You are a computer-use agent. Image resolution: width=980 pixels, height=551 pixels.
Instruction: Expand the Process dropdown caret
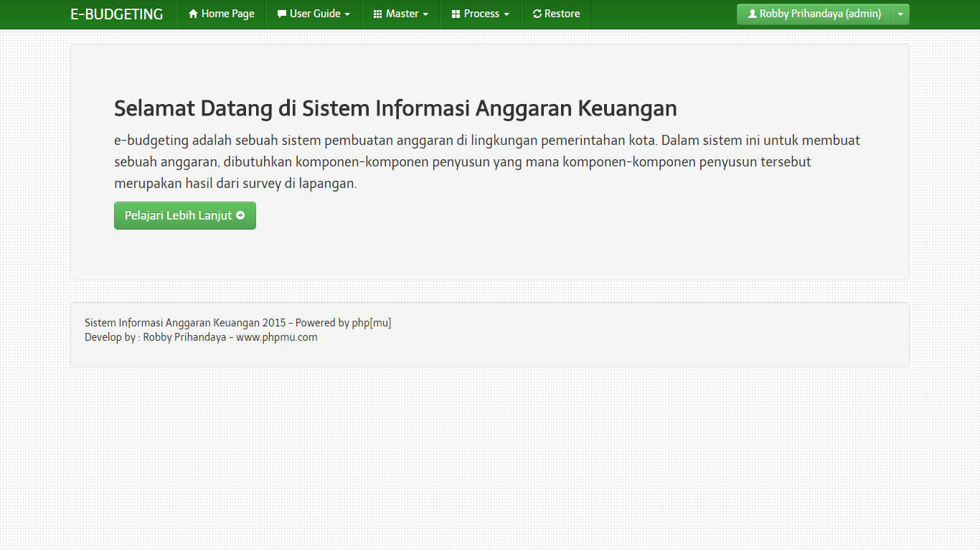[507, 15]
